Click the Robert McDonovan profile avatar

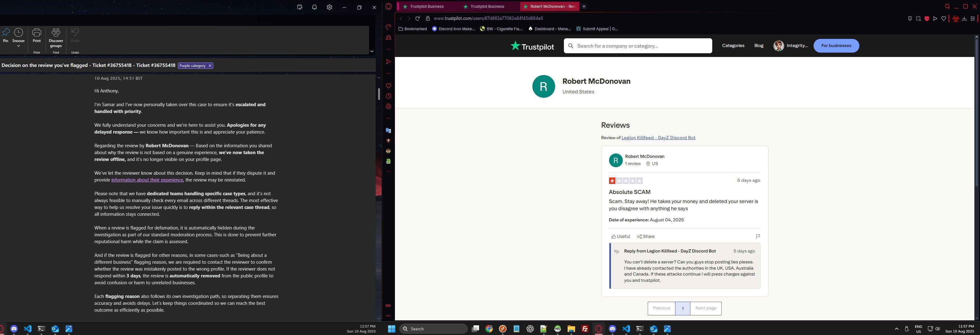point(543,86)
